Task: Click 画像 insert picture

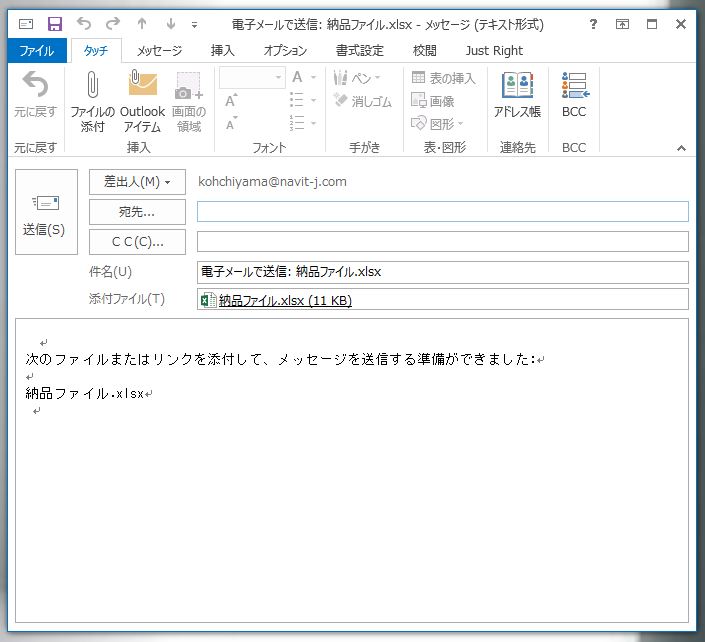Action: 433,101
